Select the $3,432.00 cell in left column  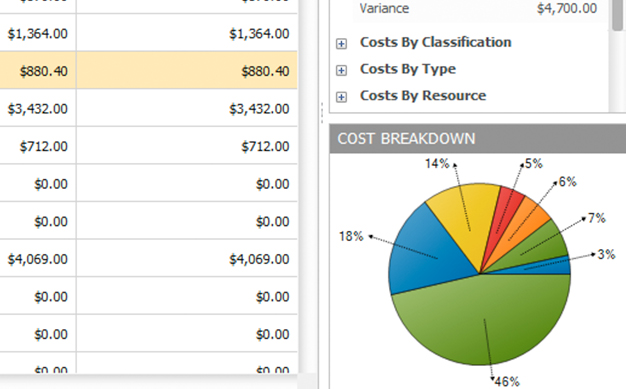[38, 109]
